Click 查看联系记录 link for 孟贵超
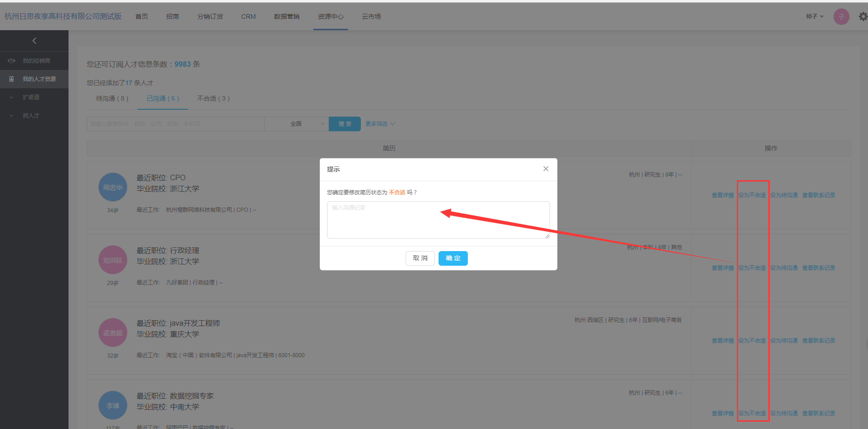This screenshot has width=868, height=429. coord(818,341)
